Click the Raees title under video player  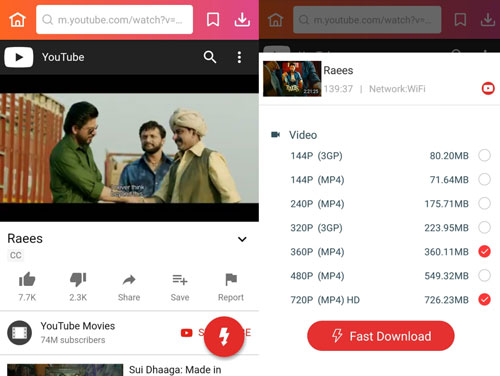[x=25, y=239]
